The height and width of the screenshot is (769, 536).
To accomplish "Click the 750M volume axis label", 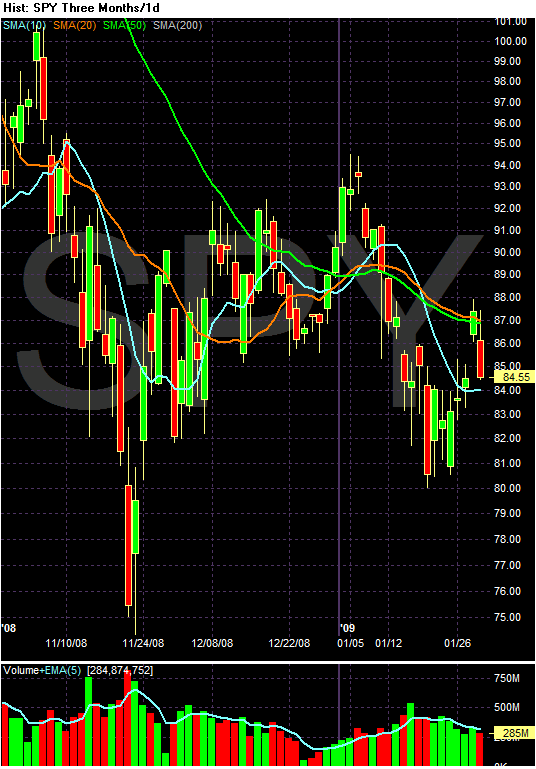I will (507, 678).
